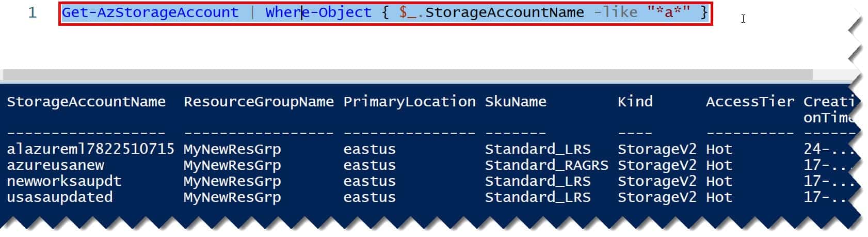Click the StorageAccountName column header
Viewport: 868px width, 237px height.
pos(86,102)
